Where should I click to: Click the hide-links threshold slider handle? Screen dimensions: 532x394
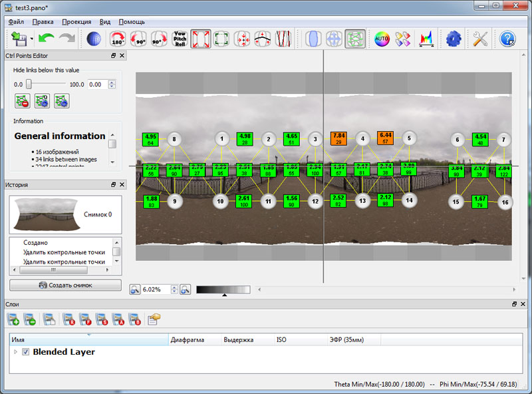pos(29,84)
